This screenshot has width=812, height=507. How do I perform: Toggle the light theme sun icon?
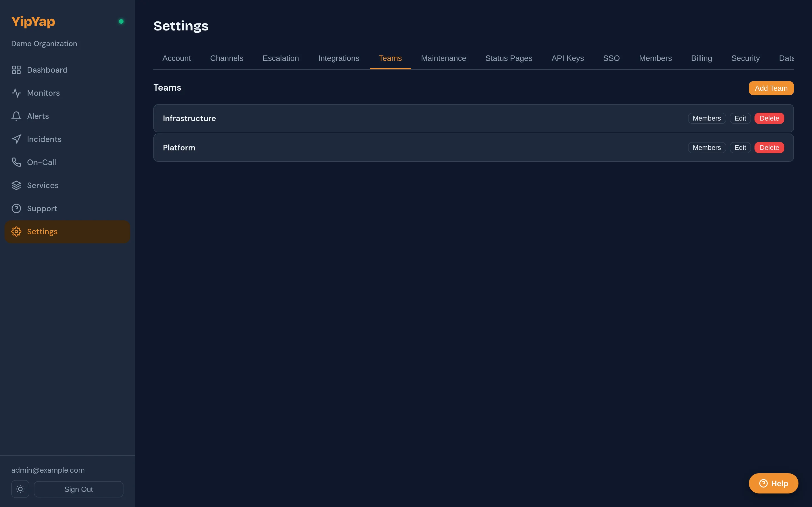[x=20, y=489]
